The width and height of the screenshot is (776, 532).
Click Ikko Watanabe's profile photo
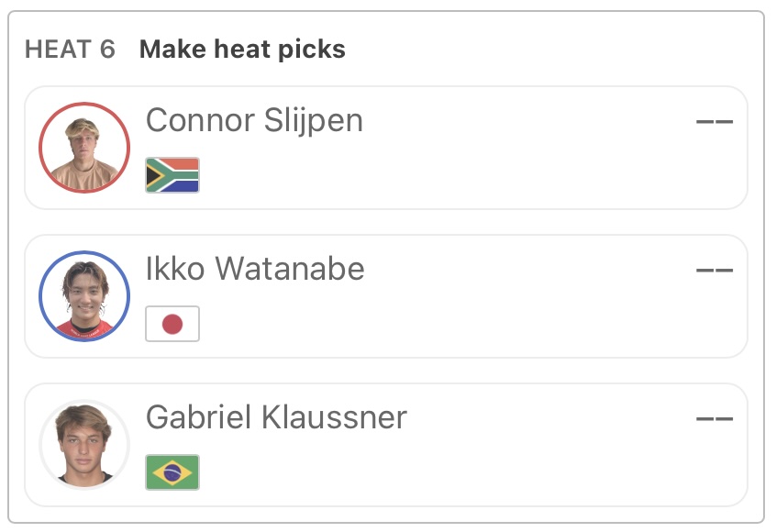(84, 296)
